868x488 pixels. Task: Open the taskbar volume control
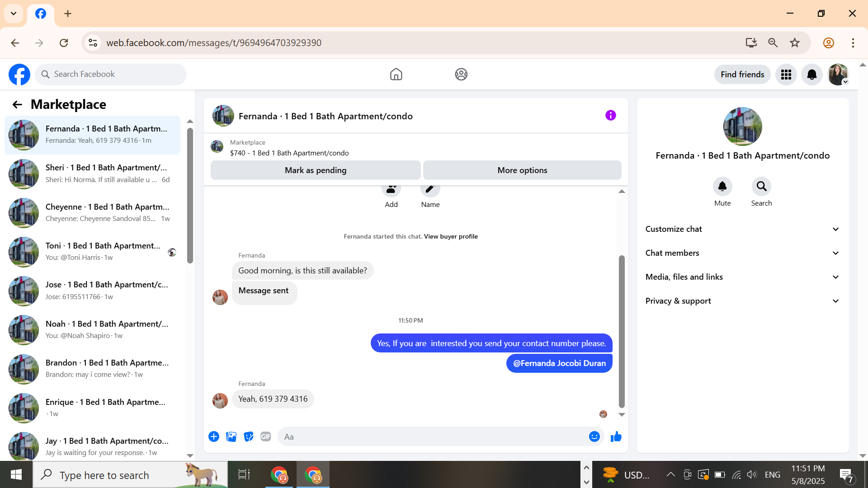pyautogui.click(x=751, y=474)
